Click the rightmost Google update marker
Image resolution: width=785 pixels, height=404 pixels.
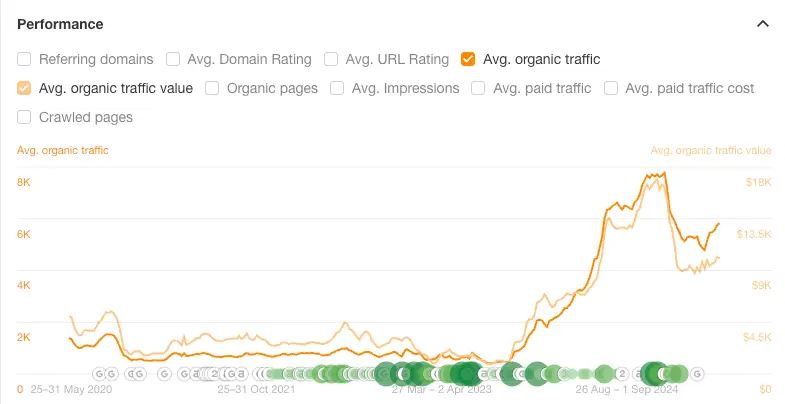click(698, 374)
